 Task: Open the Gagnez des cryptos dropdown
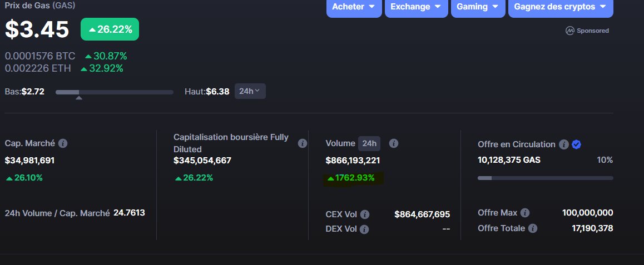[x=560, y=7]
